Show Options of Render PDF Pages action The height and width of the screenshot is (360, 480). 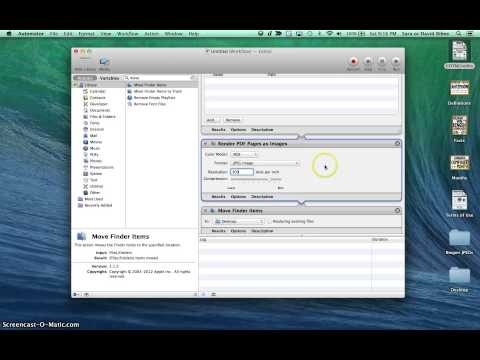point(238,197)
